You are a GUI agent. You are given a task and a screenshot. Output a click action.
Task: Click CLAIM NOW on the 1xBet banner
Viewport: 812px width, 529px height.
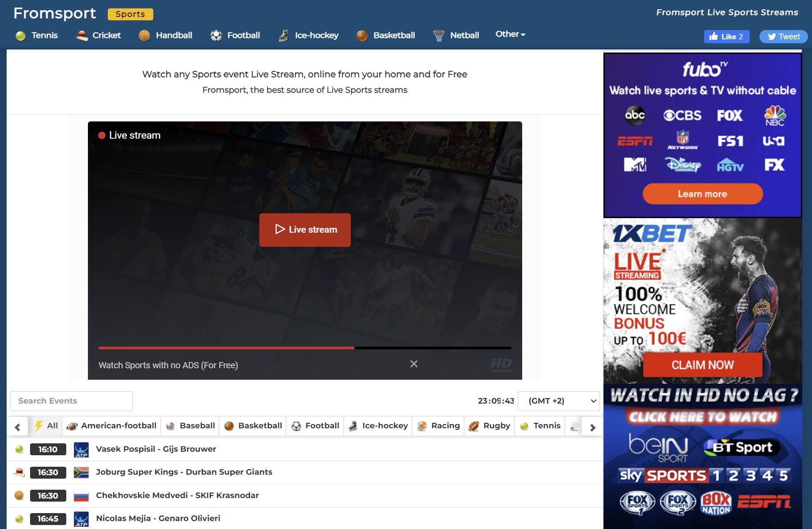[702, 365]
